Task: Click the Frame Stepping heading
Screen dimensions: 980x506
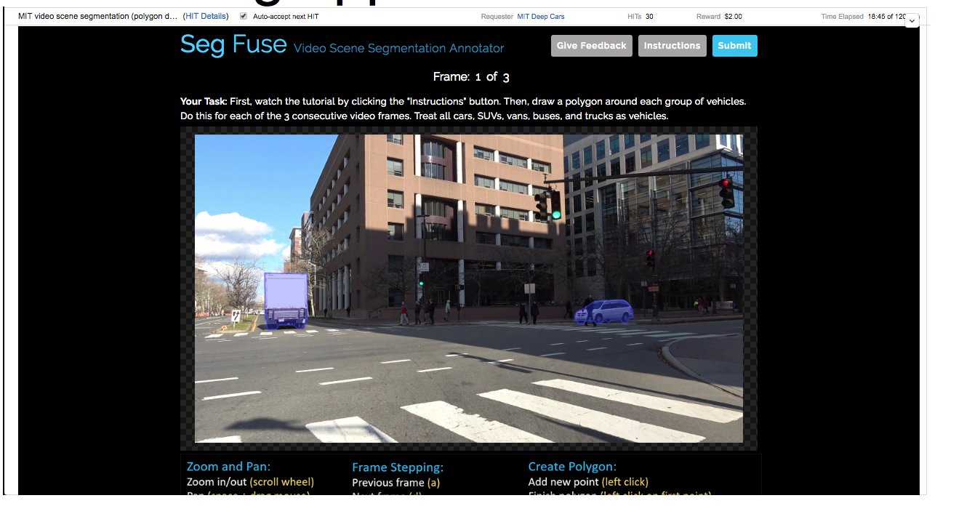Action: [397, 467]
